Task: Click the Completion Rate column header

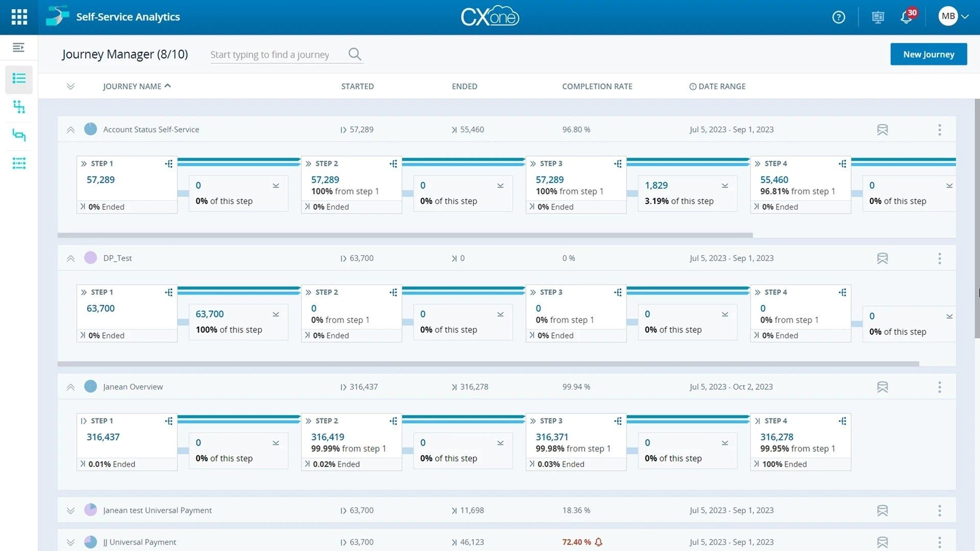Action: coord(597,87)
